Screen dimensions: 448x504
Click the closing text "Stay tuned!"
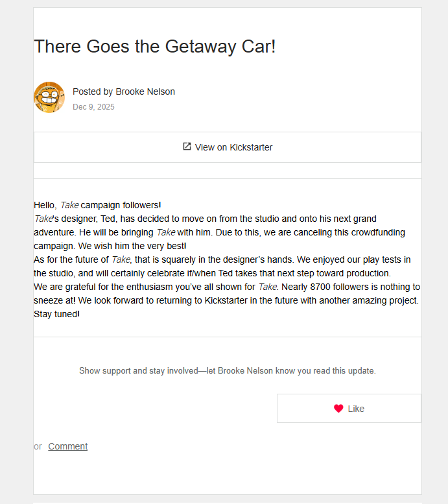click(x=56, y=314)
